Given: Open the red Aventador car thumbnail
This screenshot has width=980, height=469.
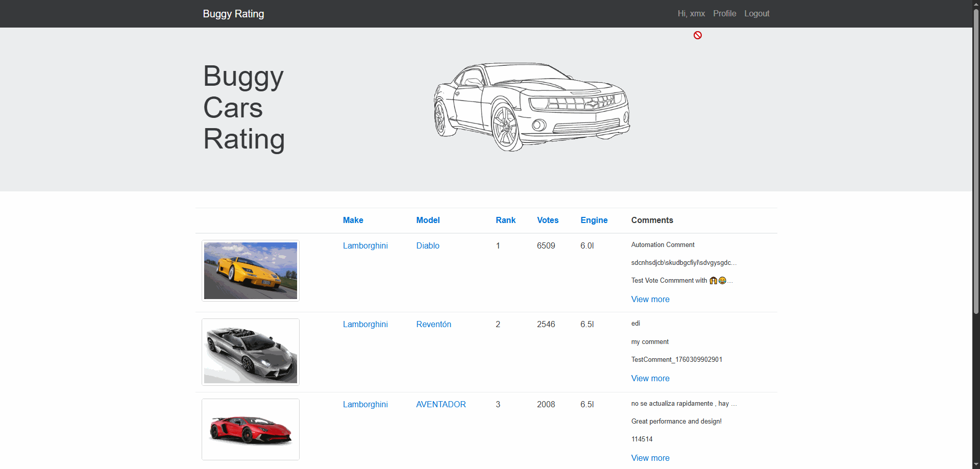Looking at the screenshot, I should click(x=251, y=429).
